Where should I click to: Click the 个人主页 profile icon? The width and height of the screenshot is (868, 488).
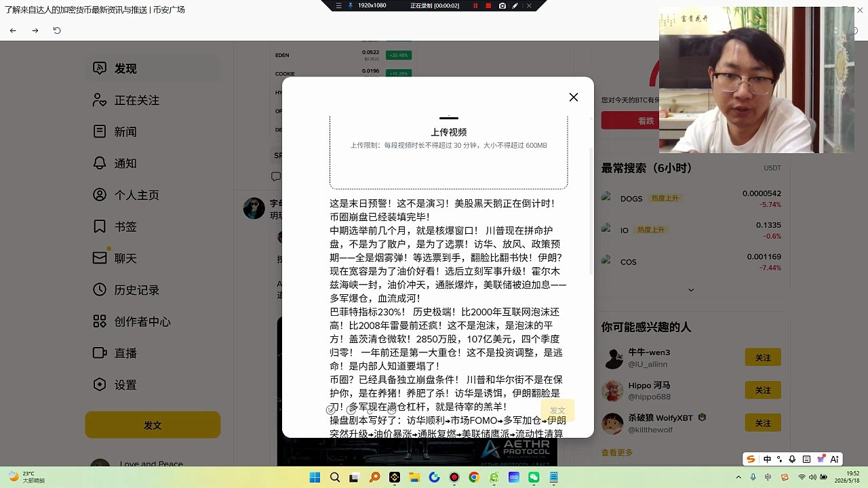coord(100,195)
